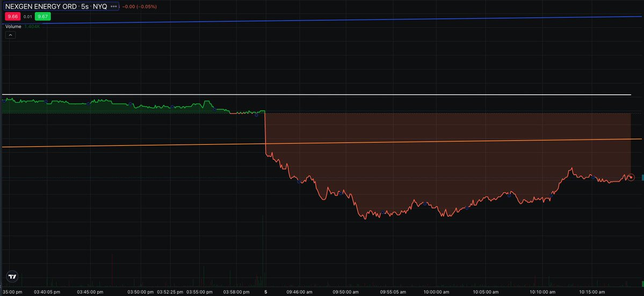Click the 03:45:00 pm time axis label

pyautogui.click(x=90, y=292)
